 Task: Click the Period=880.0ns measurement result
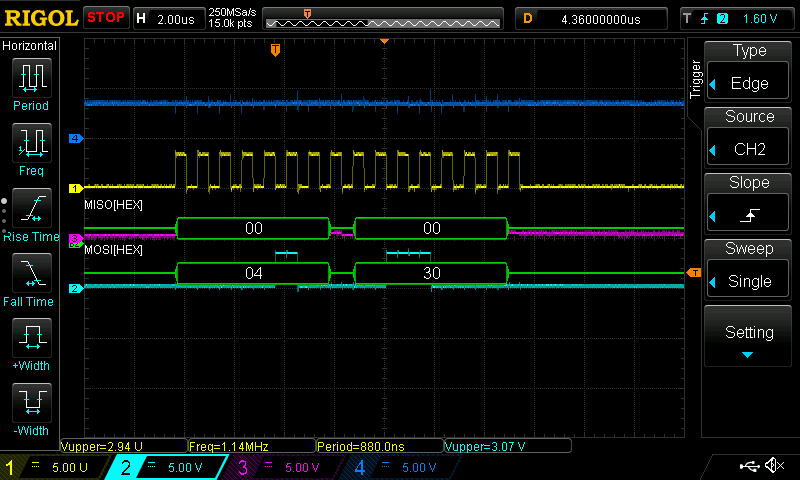point(380,446)
